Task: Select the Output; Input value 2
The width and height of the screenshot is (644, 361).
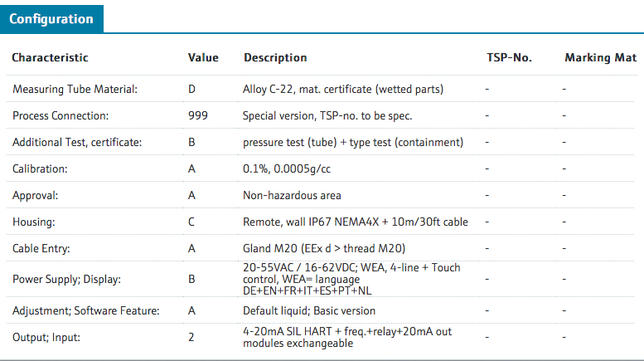Action: click(191, 337)
